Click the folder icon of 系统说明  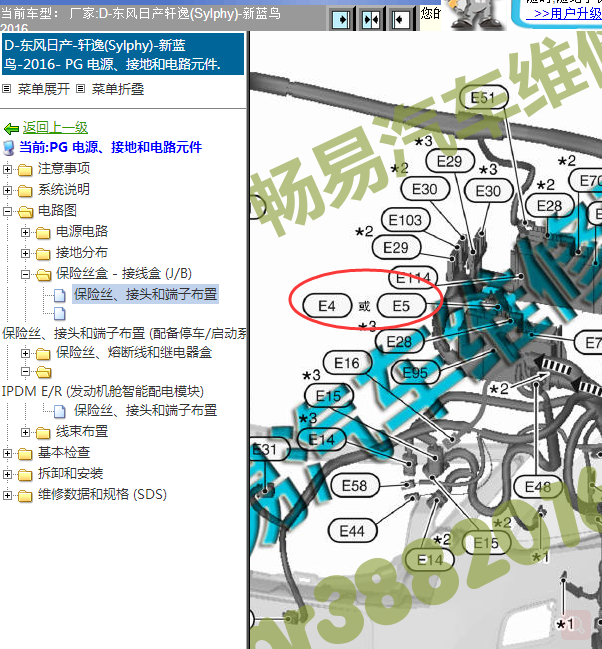tap(25, 190)
